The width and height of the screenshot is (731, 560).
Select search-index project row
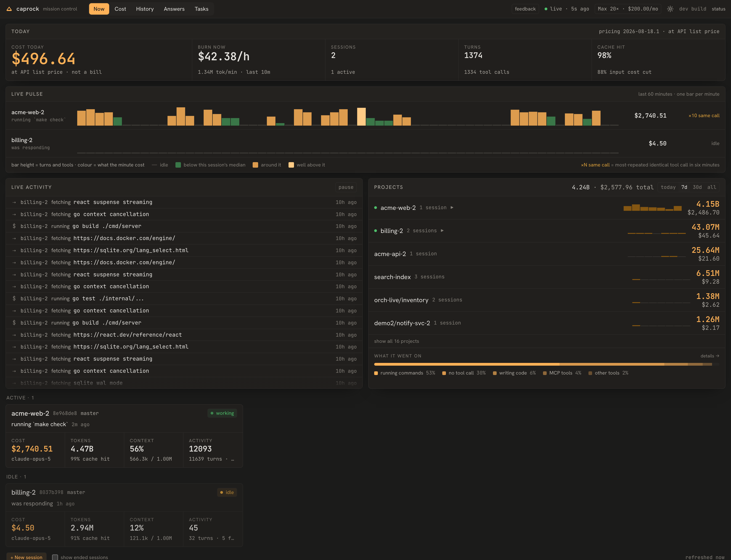(x=547, y=277)
